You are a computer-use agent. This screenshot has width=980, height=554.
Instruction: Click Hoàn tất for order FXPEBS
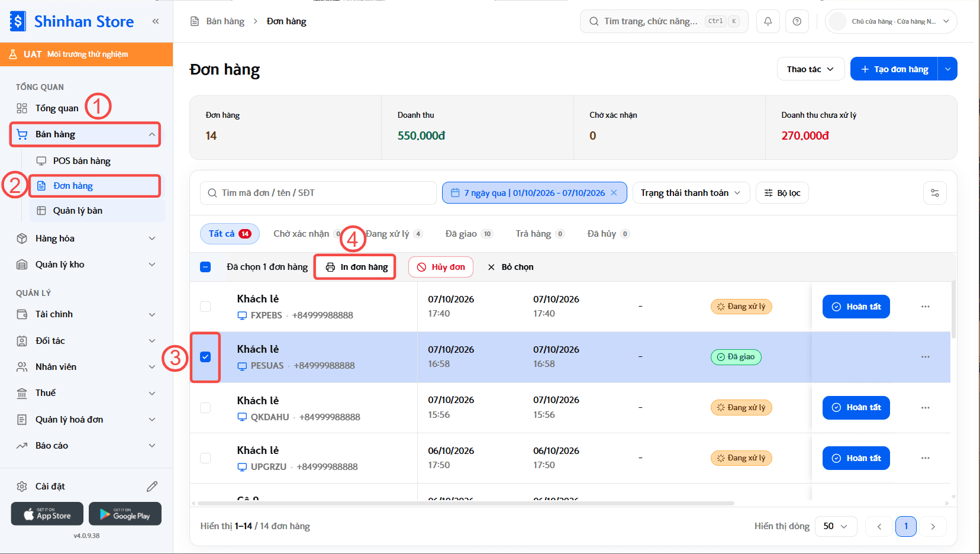(x=856, y=307)
